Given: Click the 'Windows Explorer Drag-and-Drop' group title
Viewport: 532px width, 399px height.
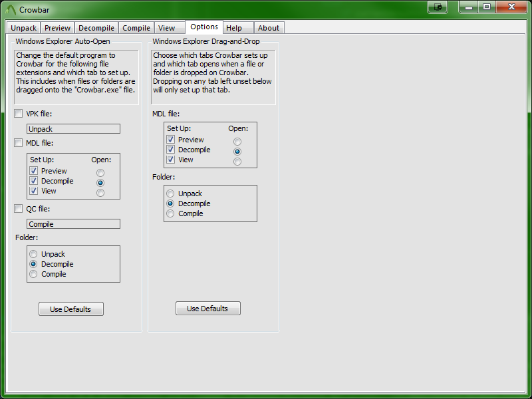Looking at the screenshot, I should coord(206,41).
